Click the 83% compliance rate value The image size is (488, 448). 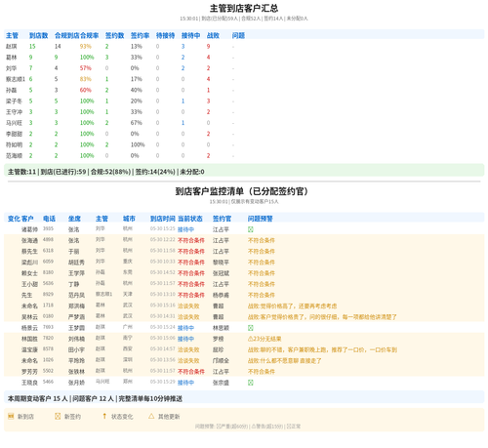point(86,79)
